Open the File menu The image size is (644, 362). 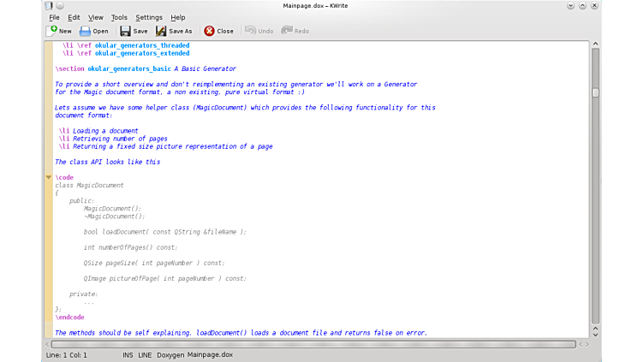coord(54,17)
